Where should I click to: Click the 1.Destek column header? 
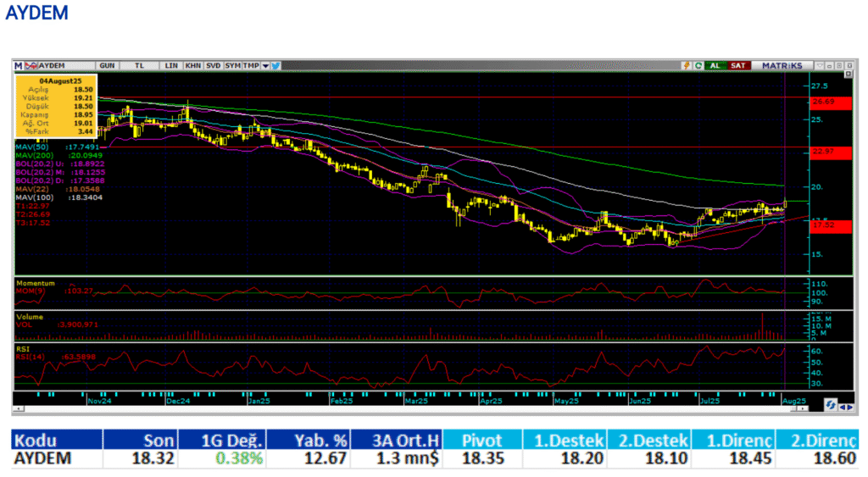(x=564, y=441)
